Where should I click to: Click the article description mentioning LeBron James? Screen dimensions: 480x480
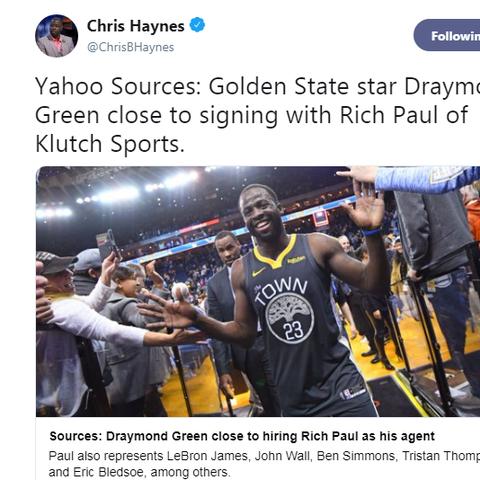(264, 464)
